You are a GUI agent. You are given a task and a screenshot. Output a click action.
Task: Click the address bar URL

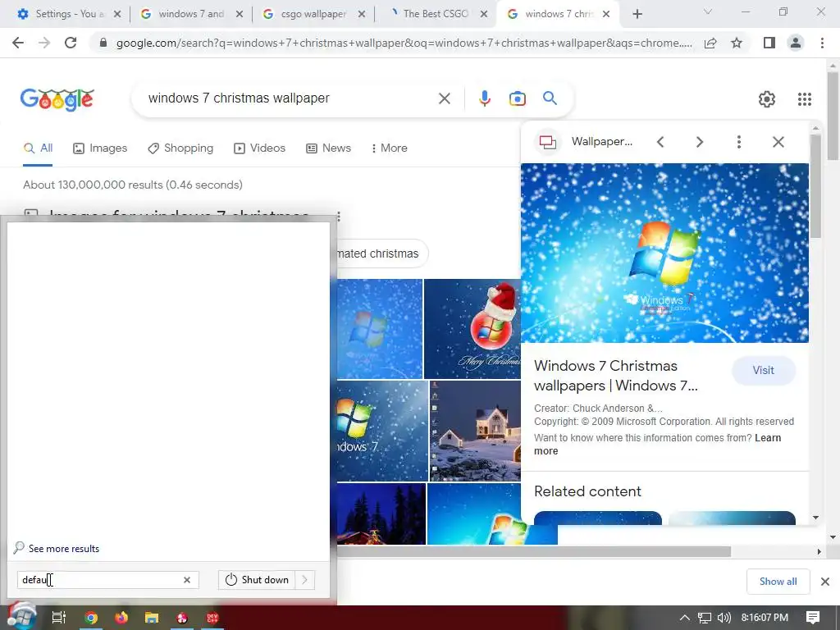pos(404,43)
